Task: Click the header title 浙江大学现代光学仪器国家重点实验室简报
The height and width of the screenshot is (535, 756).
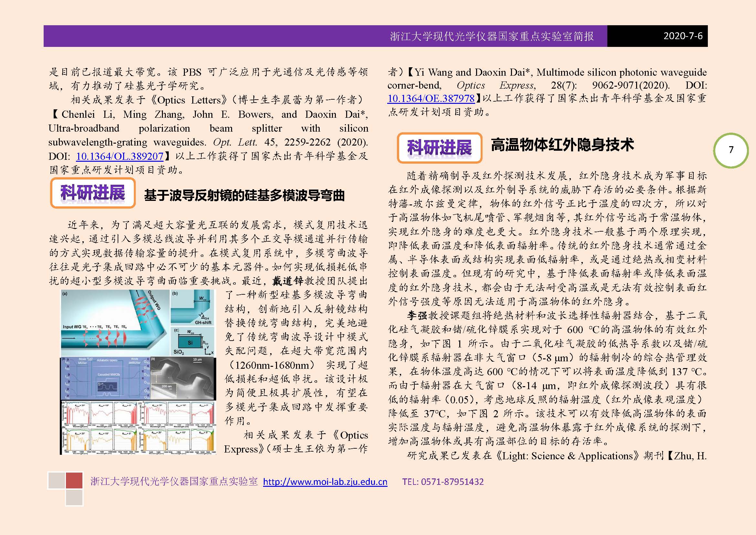Action: pos(492,36)
